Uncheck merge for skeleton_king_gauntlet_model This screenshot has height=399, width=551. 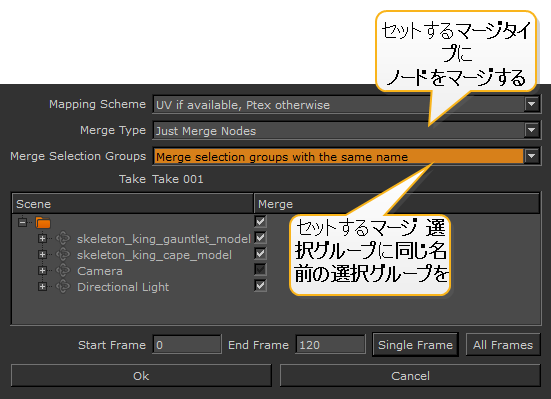coord(260,237)
